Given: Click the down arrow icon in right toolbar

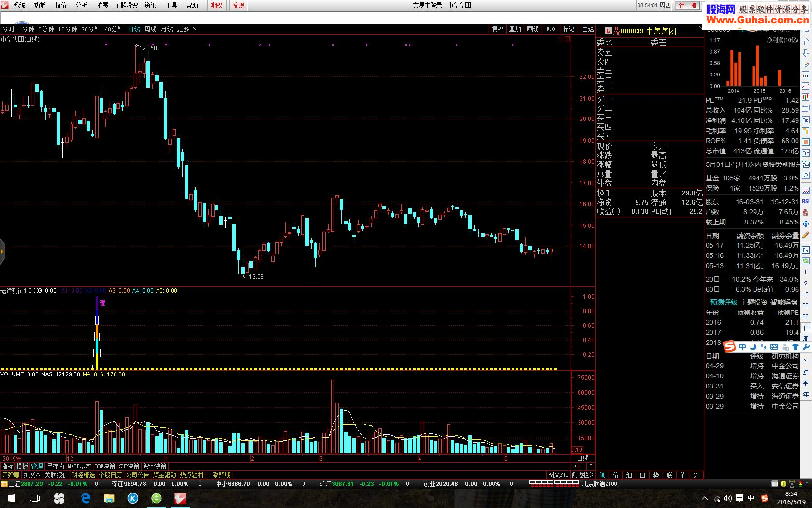Looking at the screenshot, I should [806, 52].
